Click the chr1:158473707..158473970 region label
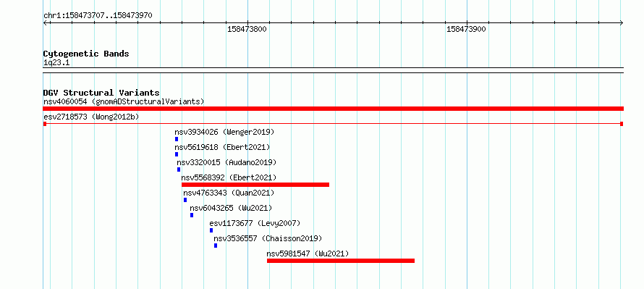The image size is (644, 289). point(98,16)
